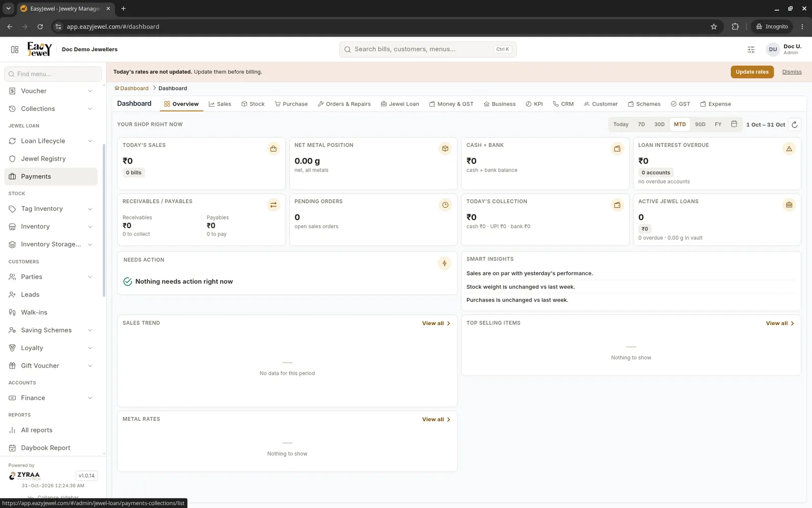Viewport: 812px width, 508px height.
Task: Click the Find menu sidebar search box
Action: pyautogui.click(x=53, y=74)
